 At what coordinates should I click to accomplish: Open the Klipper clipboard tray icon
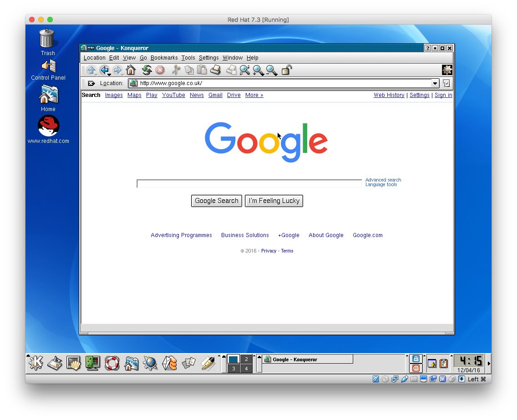[x=443, y=364]
